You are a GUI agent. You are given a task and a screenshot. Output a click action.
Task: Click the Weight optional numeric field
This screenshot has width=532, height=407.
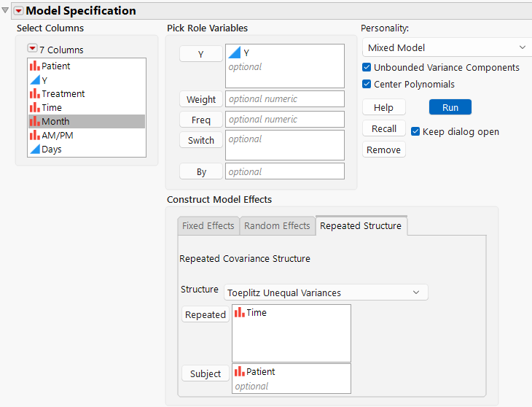pyautogui.click(x=284, y=99)
